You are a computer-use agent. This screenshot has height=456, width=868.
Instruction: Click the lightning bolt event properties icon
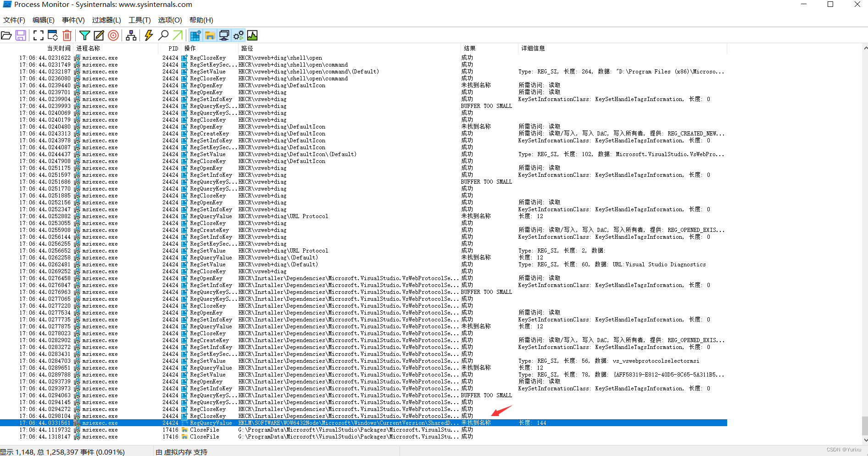(149, 35)
